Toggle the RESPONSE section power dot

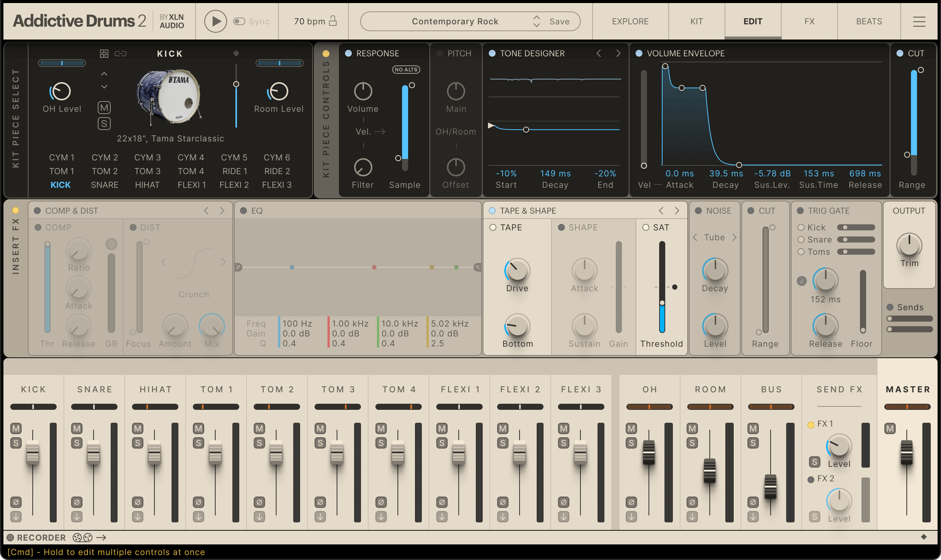(x=348, y=53)
